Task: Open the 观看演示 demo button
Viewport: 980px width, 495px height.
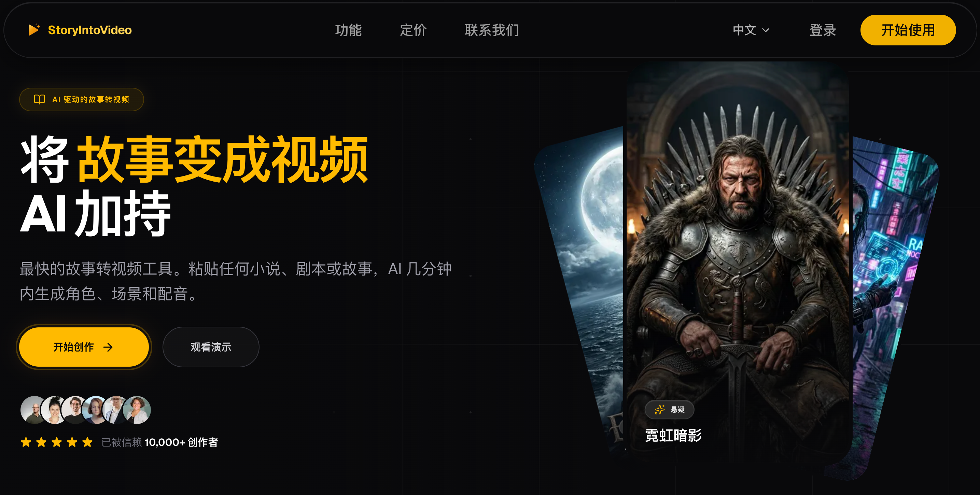Action: (x=211, y=346)
